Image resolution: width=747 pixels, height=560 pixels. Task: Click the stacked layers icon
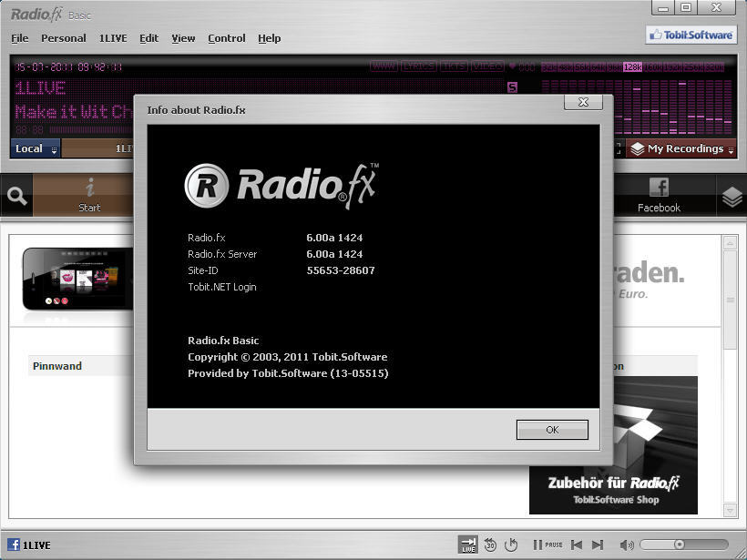(732, 197)
